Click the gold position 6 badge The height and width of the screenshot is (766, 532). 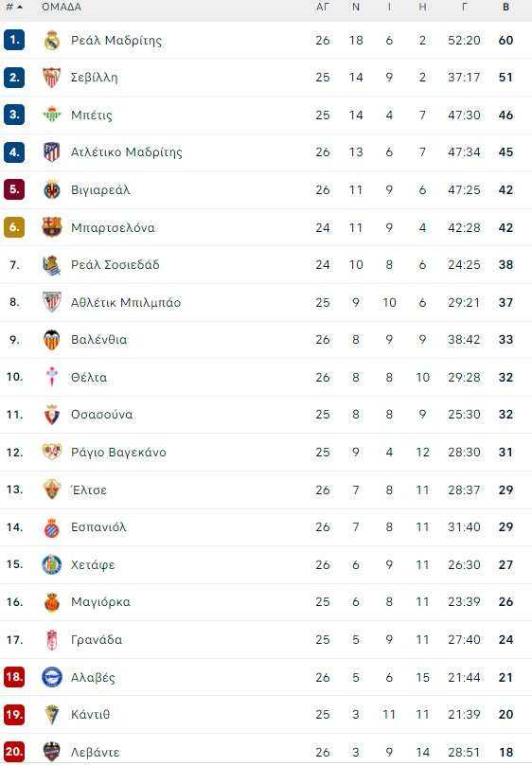14,227
